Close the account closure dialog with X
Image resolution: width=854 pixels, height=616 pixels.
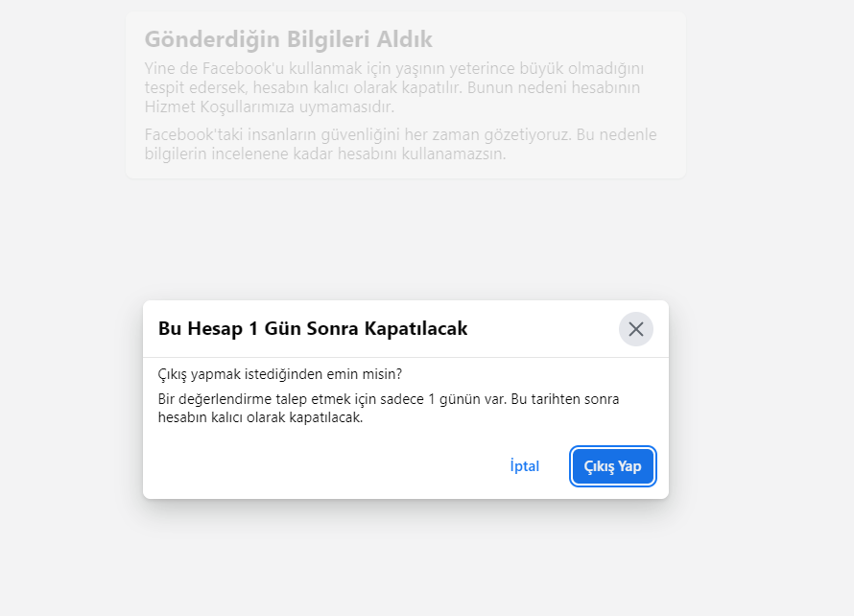click(x=635, y=329)
